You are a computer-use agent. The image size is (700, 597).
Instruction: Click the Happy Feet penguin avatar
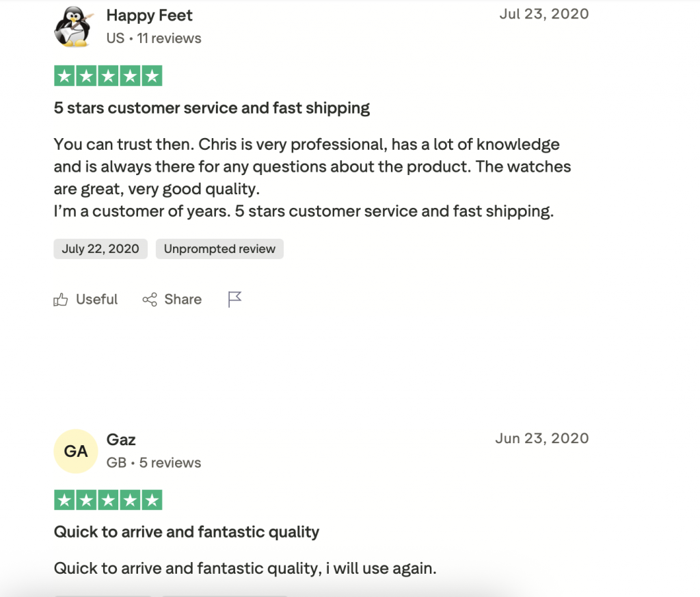point(73,27)
